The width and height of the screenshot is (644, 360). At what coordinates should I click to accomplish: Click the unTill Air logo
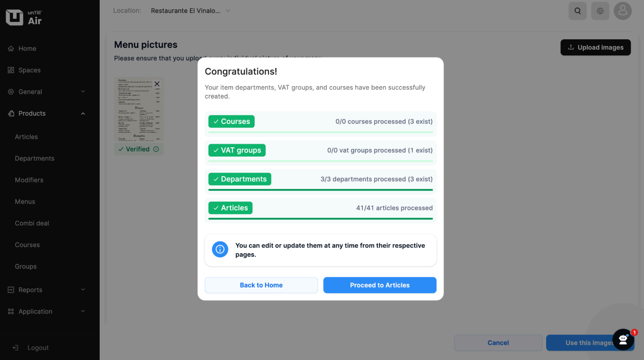click(x=24, y=18)
